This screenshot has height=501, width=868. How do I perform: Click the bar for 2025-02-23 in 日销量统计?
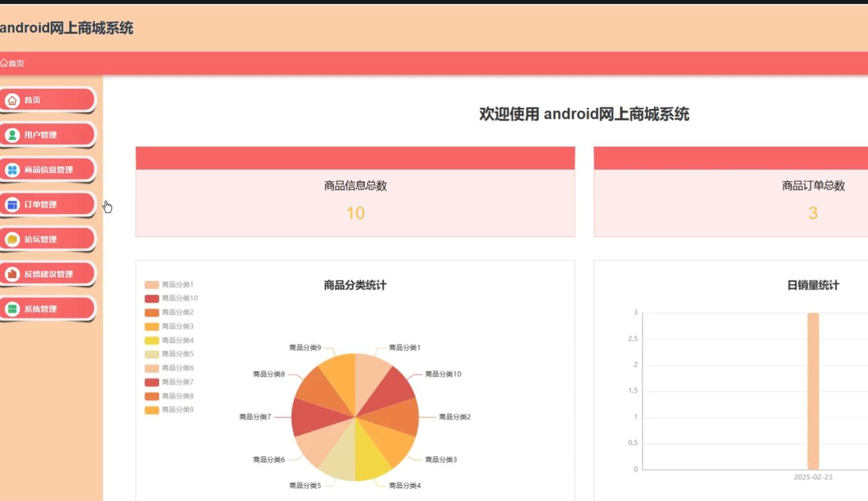pyautogui.click(x=813, y=391)
